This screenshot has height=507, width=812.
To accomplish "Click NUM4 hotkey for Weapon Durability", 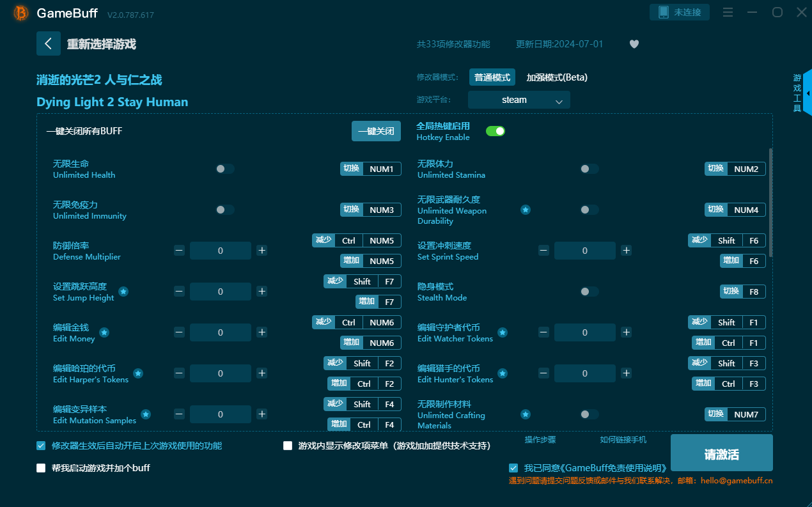I will point(746,210).
